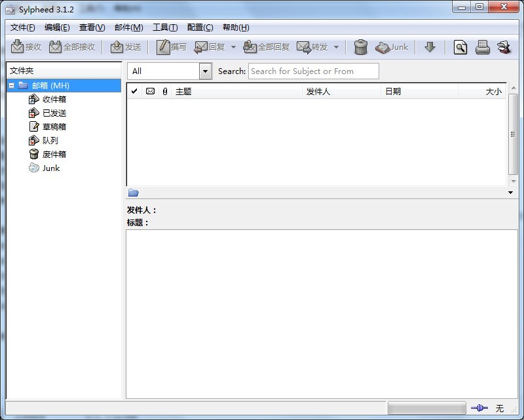Click the envelope status column header

tap(150, 92)
